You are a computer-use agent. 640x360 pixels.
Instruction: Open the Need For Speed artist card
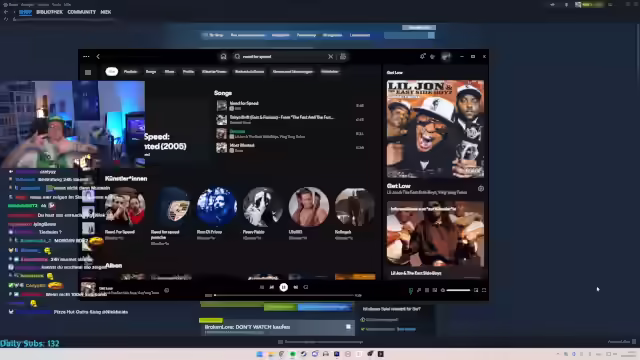pos(125,213)
